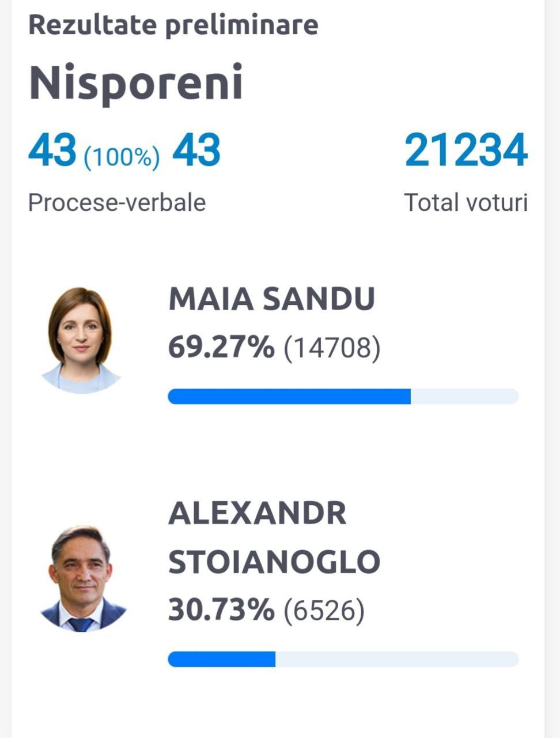Click the second blue 43 count
This screenshot has width=560, height=738.
tap(196, 150)
